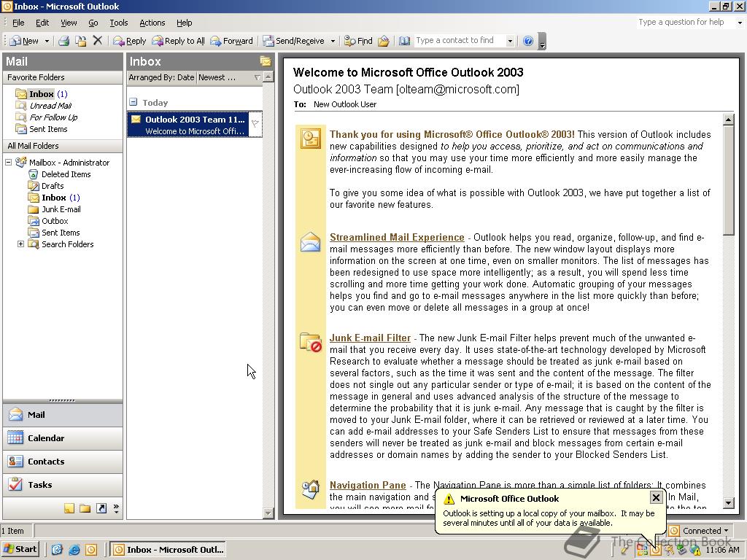Image resolution: width=747 pixels, height=560 pixels.
Task: Click the Send/Receive button
Action: click(294, 41)
